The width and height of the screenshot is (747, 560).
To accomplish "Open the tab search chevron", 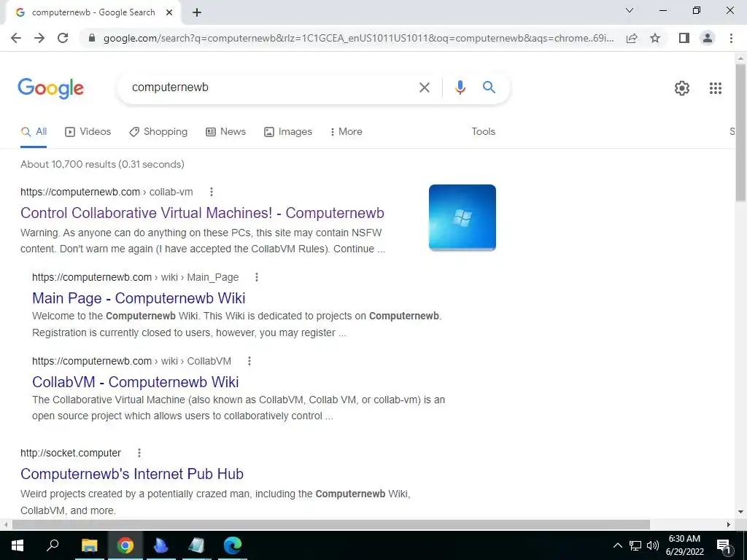I will 630,10.
